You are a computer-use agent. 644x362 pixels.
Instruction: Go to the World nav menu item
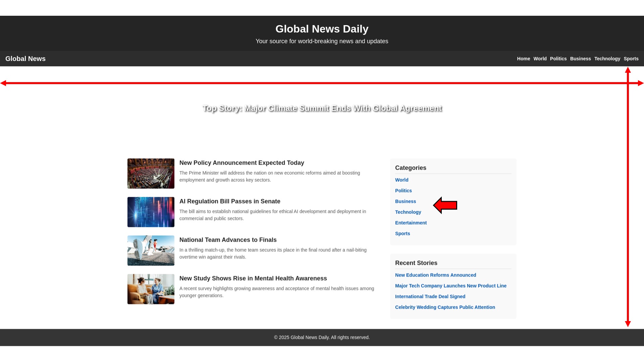point(540,59)
